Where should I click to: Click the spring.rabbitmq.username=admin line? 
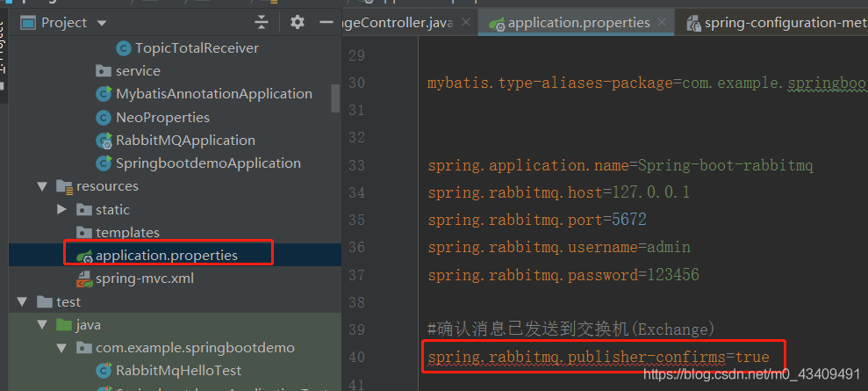[558, 247]
